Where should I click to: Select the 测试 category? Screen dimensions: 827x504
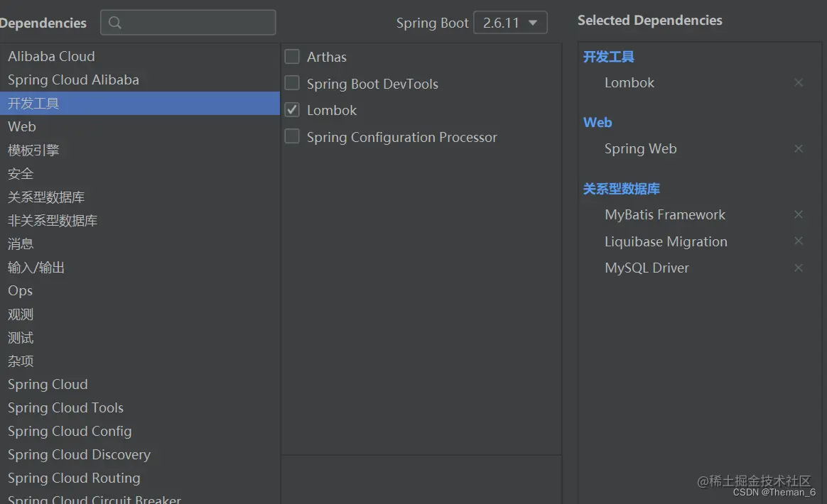[140, 337]
